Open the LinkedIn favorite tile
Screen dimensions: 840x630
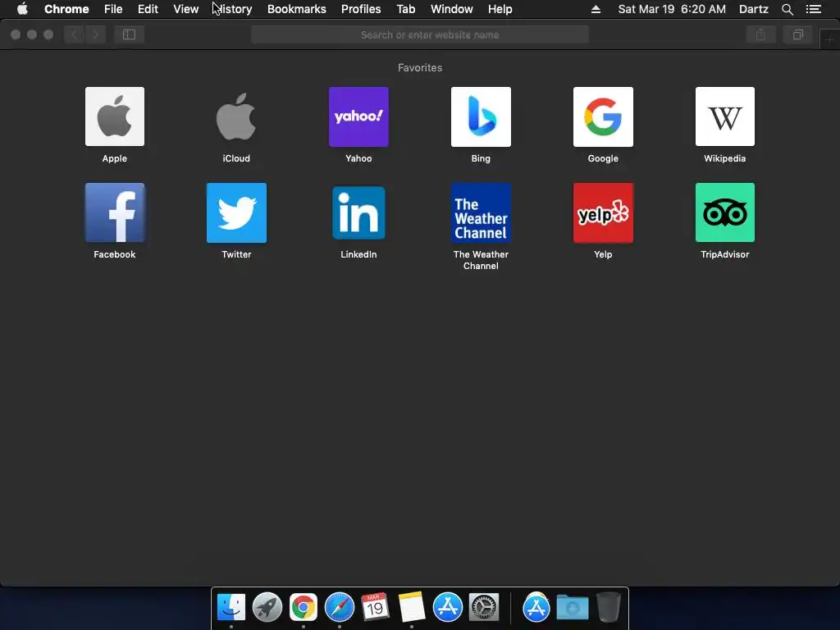tap(358, 212)
